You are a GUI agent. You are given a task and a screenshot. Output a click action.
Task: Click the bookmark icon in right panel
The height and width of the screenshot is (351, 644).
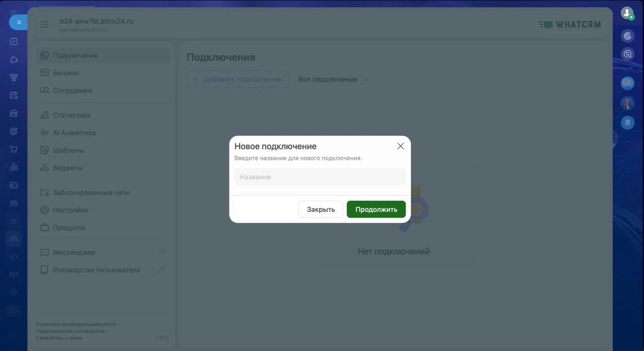[627, 122]
